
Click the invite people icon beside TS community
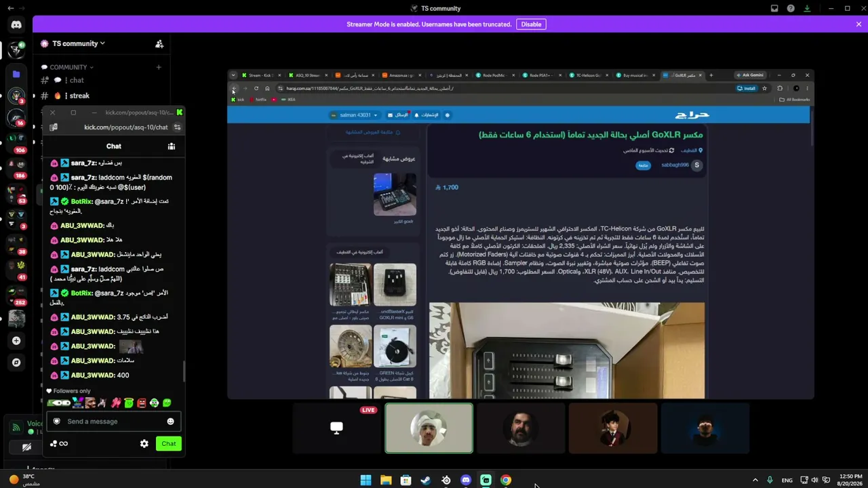(x=159, y=44)
